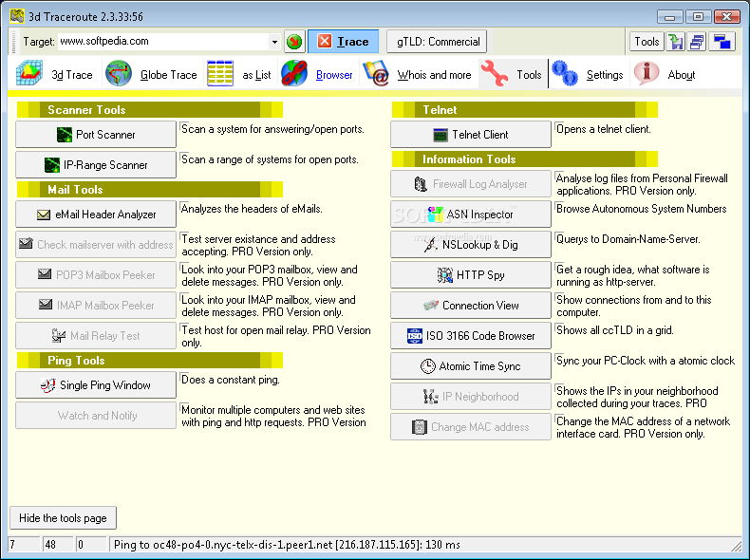Viewport: 750px width, 560px height.
Task: Open ISO 3166 Code Browser
Action: pyautogui.click(x=471, y=336)
